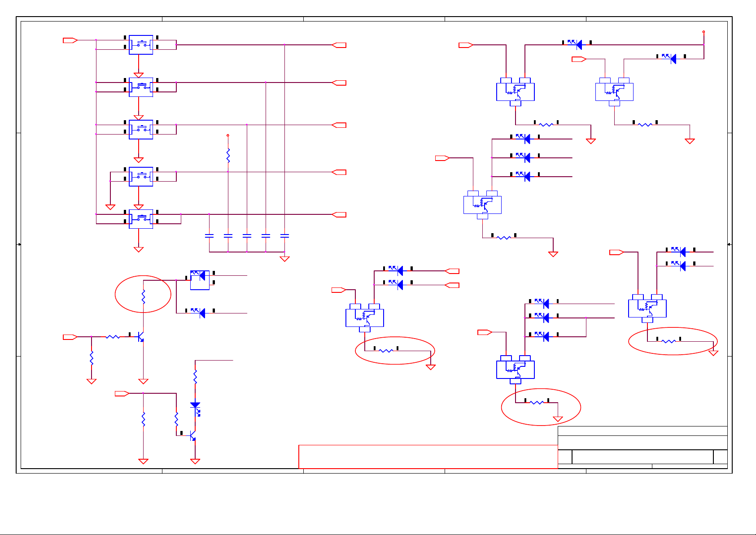Select the topmost push-button switch symbol
This screenshot has height=535, width=756.
[x=141, y=45]
